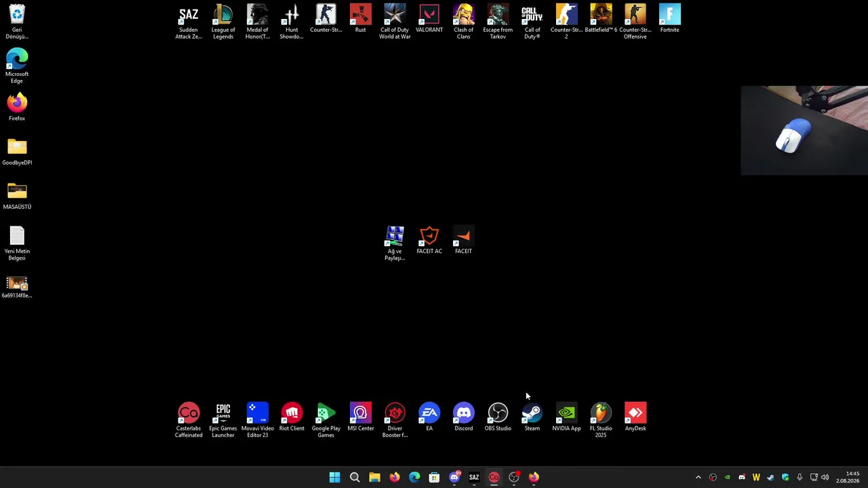This screenshot has height=488, width=868.
Task: Select the Yeni Metin Belgesi text file
Action: (x=17, y=243)
